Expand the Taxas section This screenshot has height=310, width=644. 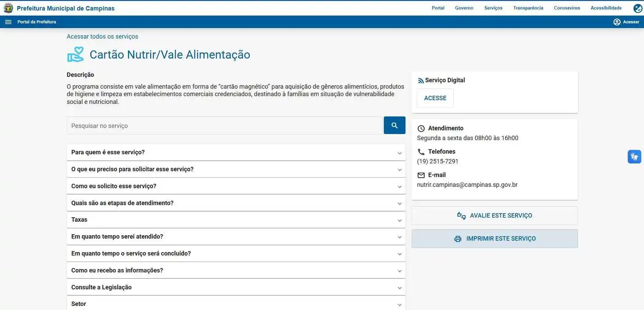236,220
